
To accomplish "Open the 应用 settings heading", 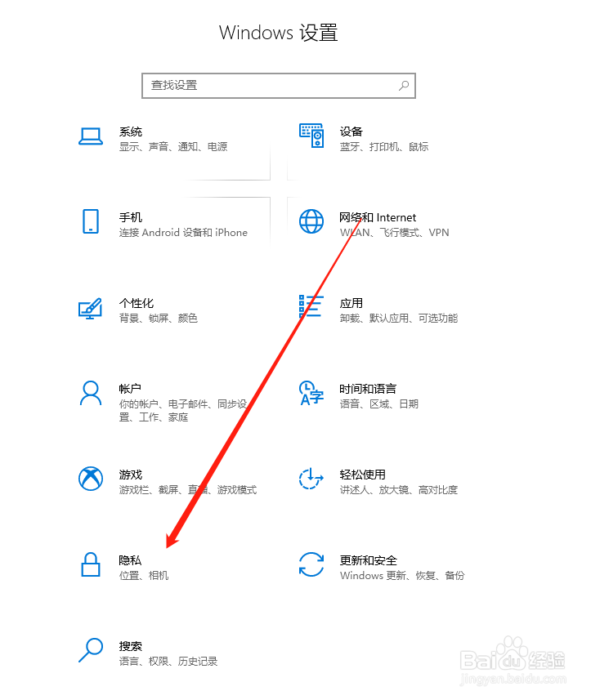I will coord(351,303).
